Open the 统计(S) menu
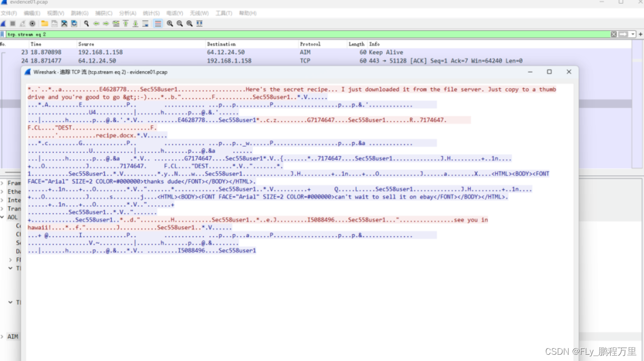Viewport: 644px width, 361px height. click(151, 13)
